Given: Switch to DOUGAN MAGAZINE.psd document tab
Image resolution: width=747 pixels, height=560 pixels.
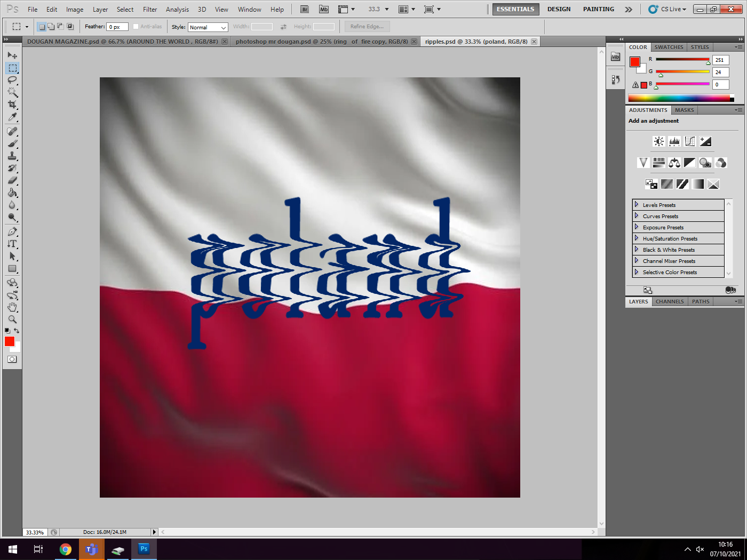Looking at the screenshot, I should (x=123, y=41).
